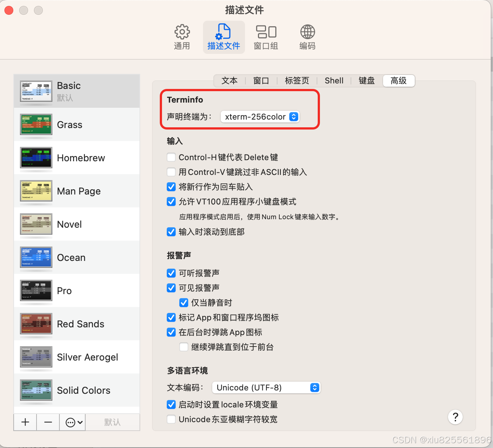The width and height of the screenshot is (493, 448).
Task: Disable the 可听报警声 checkbox
Action: click(171, 273)
